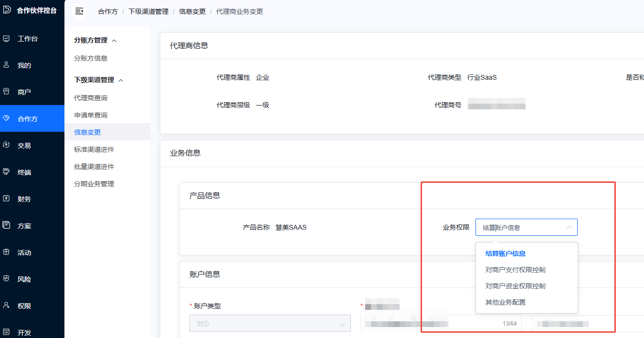644x338 pixels.
Task: Collapse the 下级渠道管理 section
Action: click(x=121, y=80)
